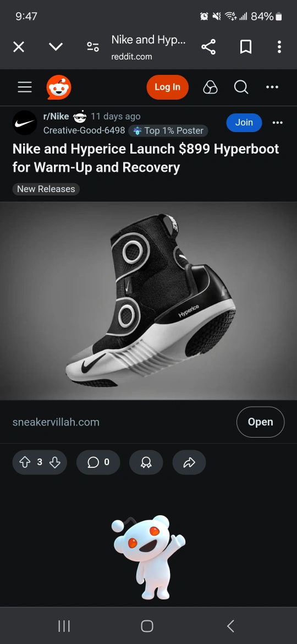Viewport: 297px width, 644px height.
Task: Share the post with arrow button
Action: 189,462
